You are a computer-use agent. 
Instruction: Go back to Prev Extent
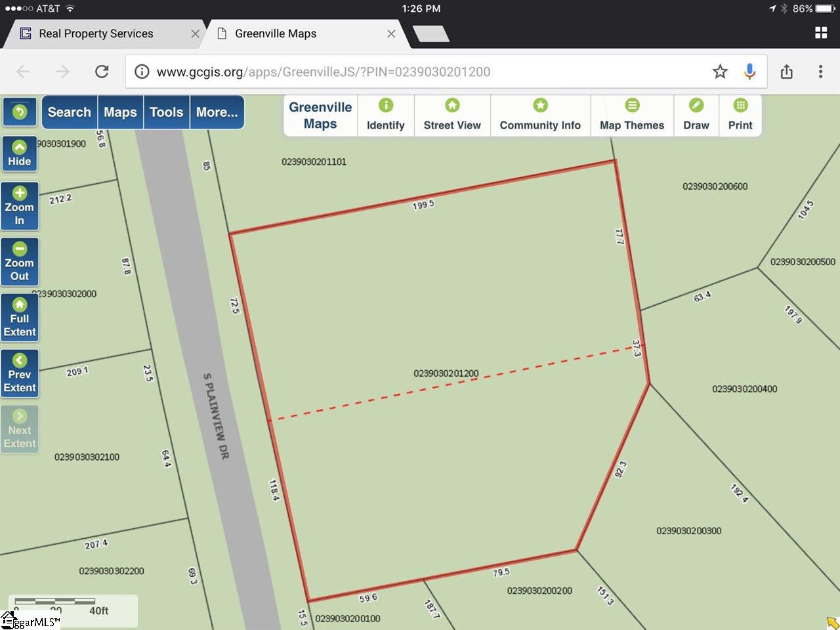tap(20, 373)
